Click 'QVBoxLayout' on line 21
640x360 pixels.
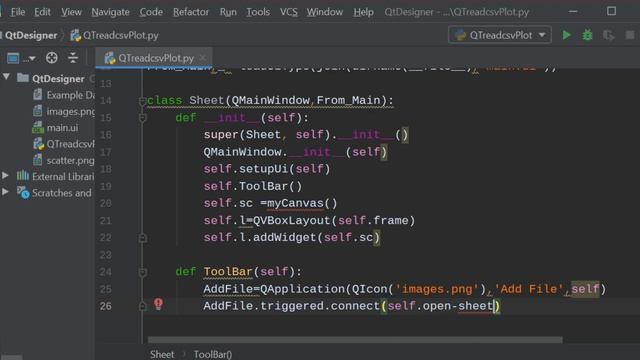point(291,220)
